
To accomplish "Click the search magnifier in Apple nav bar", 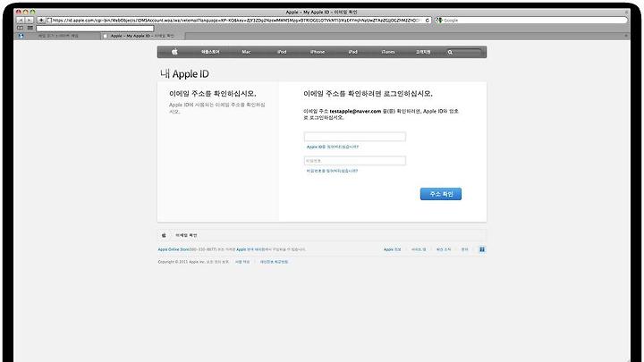I will pos(450,52).
